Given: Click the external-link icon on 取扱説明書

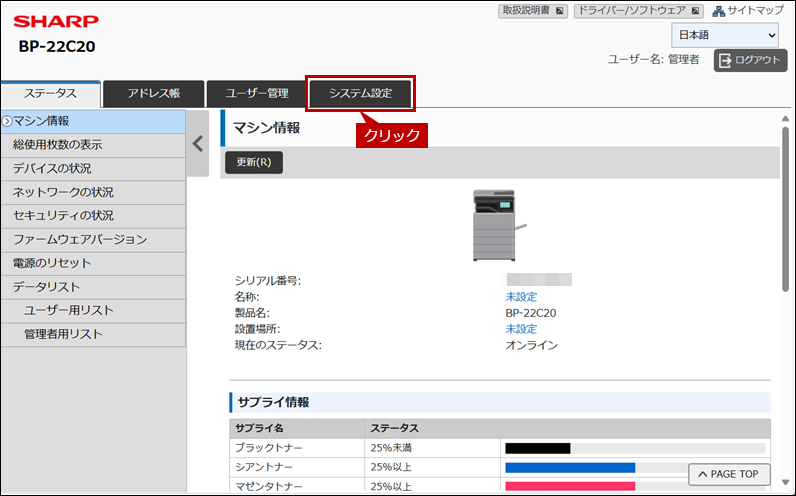Looking at the screenshot, I should pos(559,11).
